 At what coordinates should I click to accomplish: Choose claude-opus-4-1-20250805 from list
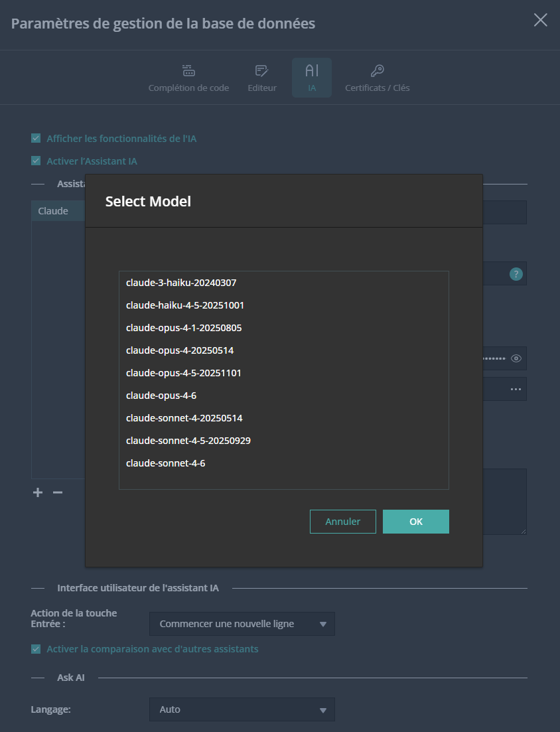(x=284, y=328)
